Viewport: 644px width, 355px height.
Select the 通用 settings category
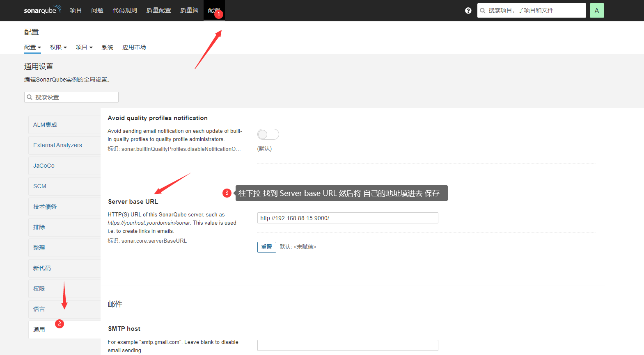click(64, 330)
